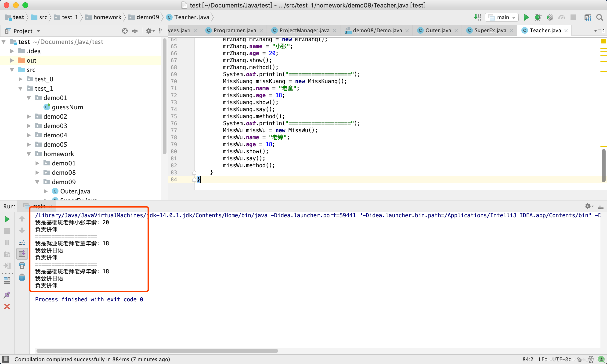Close the Teacher.java tab
The height and width of the screenshot is (364, 607).
coord(566,31)
